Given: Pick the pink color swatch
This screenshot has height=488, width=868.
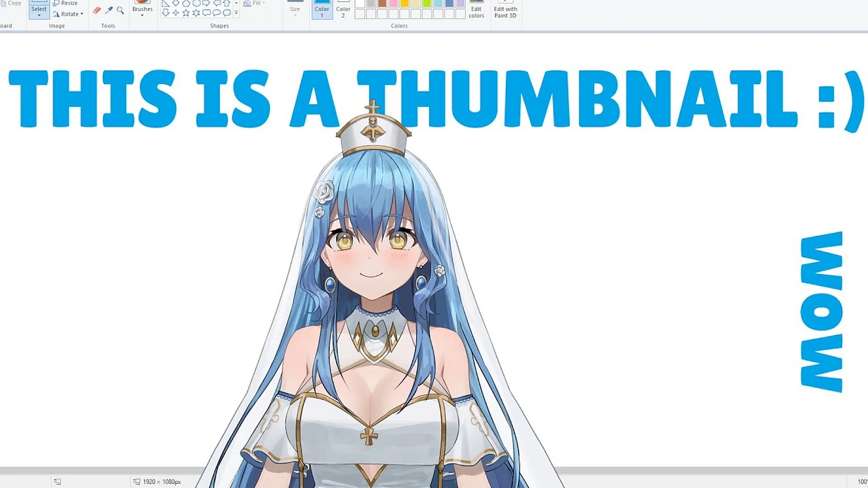Looking at the screenshot, I should (x=393, y=3).
